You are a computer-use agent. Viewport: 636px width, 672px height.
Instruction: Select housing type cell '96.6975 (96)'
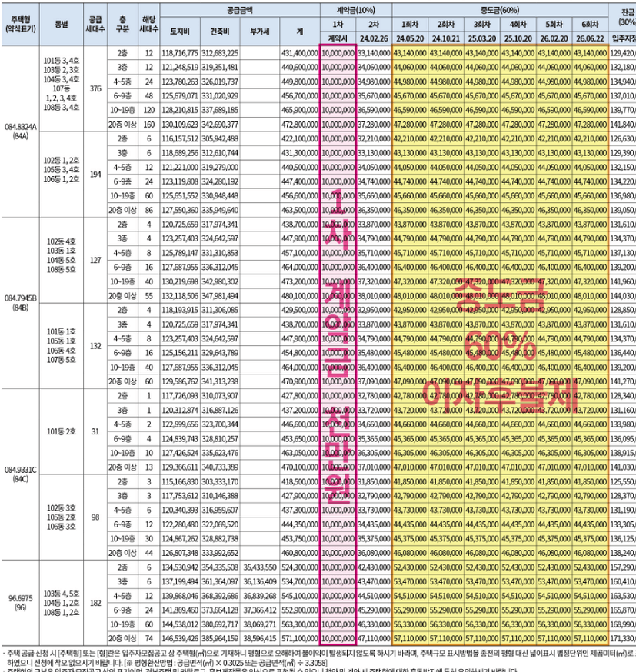coord(21,603)
